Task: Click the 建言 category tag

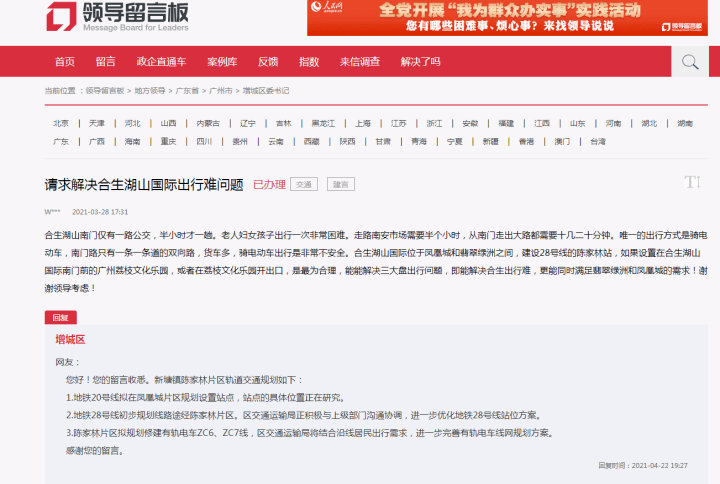Action: click(x=341, y=185)
